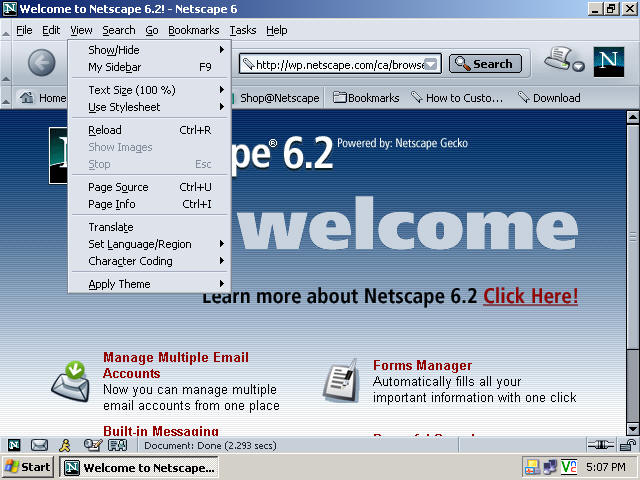Open the File menu
Image resolution: width=640 pixels, height=480 pixels.
click(24, 30)
